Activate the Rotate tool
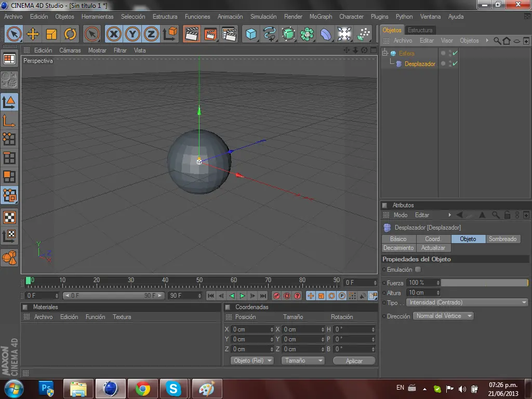 point(70,34)
